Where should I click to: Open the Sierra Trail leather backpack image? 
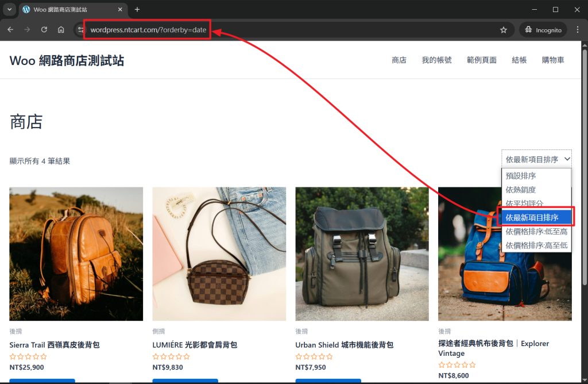76,254
